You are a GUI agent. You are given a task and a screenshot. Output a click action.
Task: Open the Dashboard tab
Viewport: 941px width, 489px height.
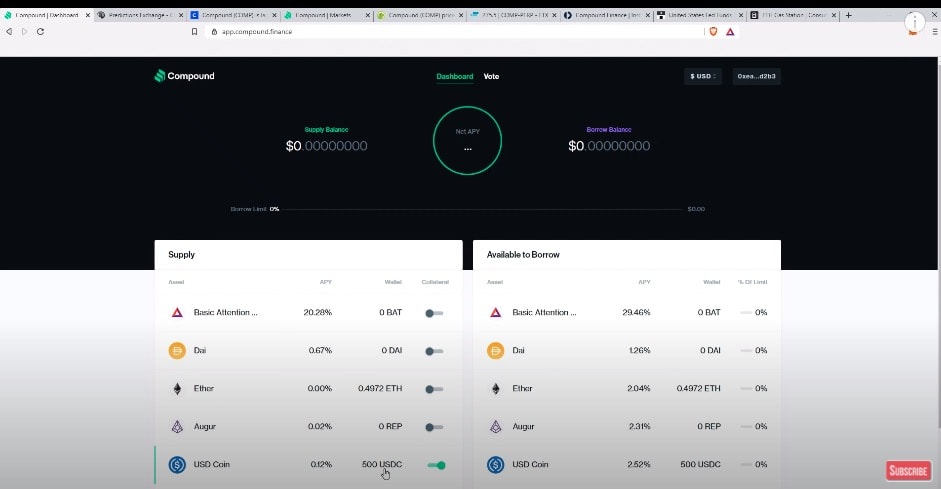[x=454, y=76]
